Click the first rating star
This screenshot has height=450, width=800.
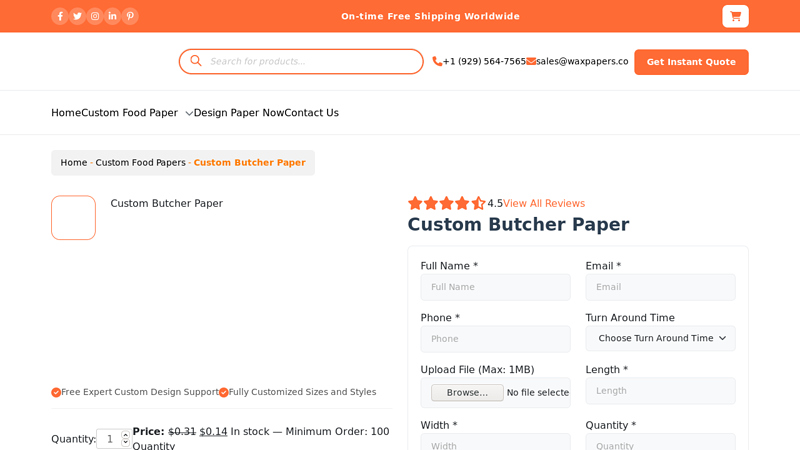(x=415, y=204)
